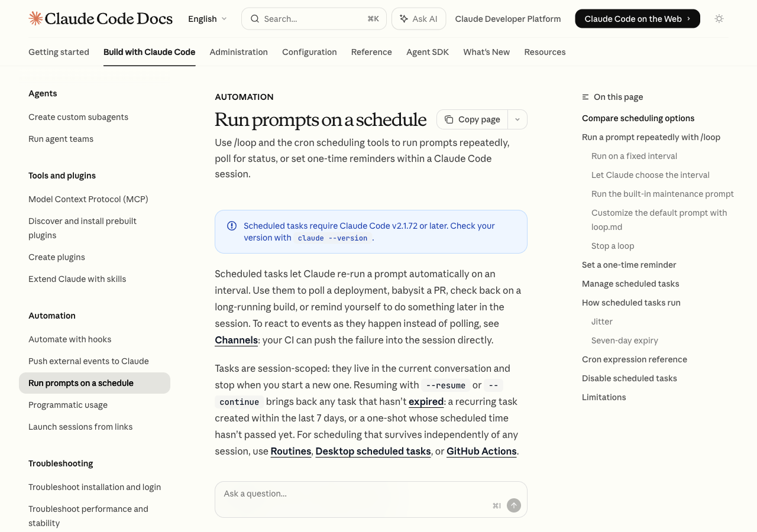Select Run prompts on a schedule sidebar item
This screenshot has height=532, width=757.
pyautogui.click(x=95, y=383)
